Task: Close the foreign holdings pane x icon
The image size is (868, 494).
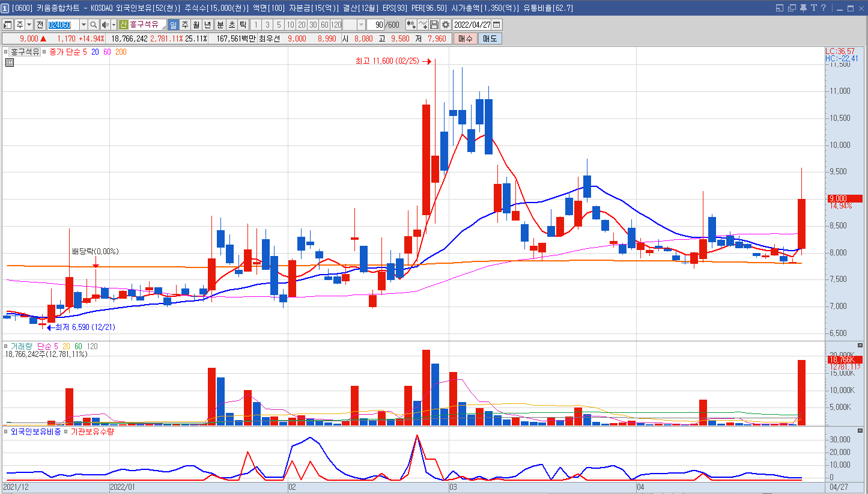Action: 860,430
